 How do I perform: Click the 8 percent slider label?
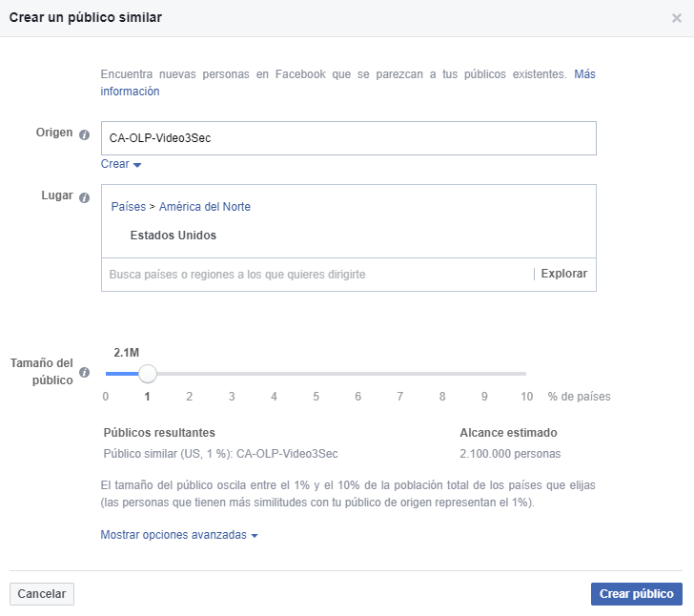(x=442, y=397)
